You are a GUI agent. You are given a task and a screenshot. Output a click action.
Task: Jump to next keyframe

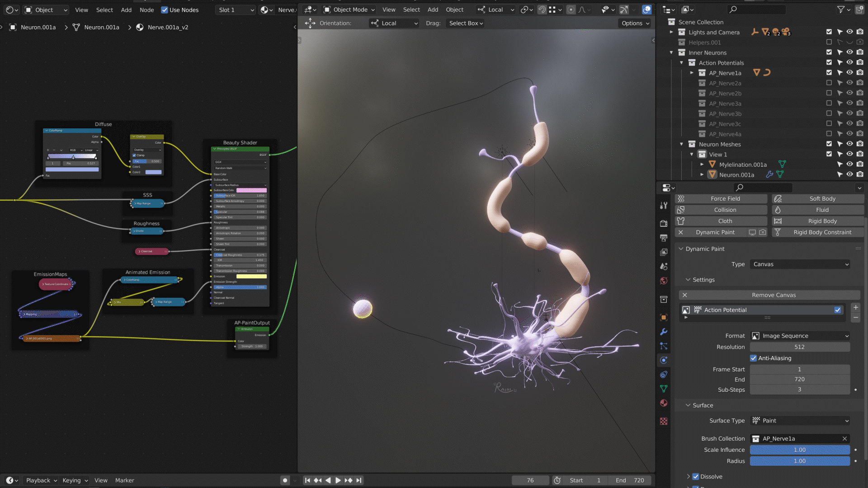point(349,480)
